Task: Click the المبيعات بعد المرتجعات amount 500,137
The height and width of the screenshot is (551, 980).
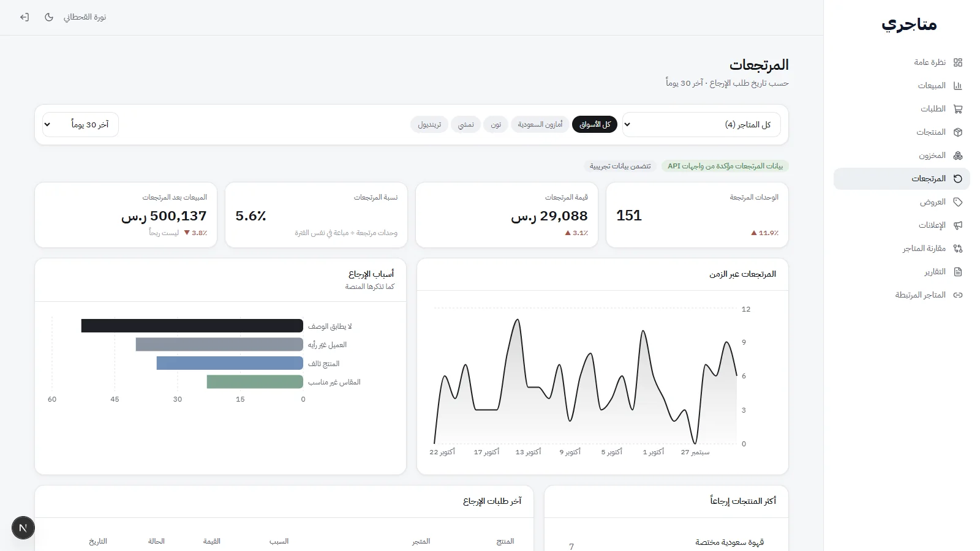Action: (x=164, y=216)
